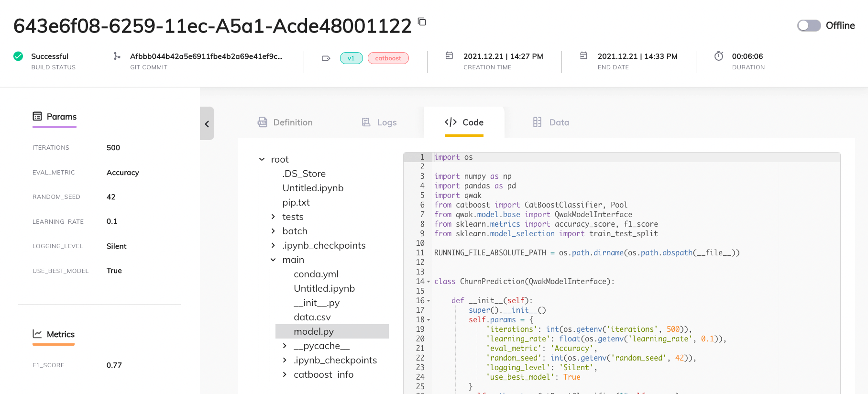Viewport: 868px width, 394px height.
Task: Click the EVAL_METRIC value Accuracy
Action: (123, 173)
